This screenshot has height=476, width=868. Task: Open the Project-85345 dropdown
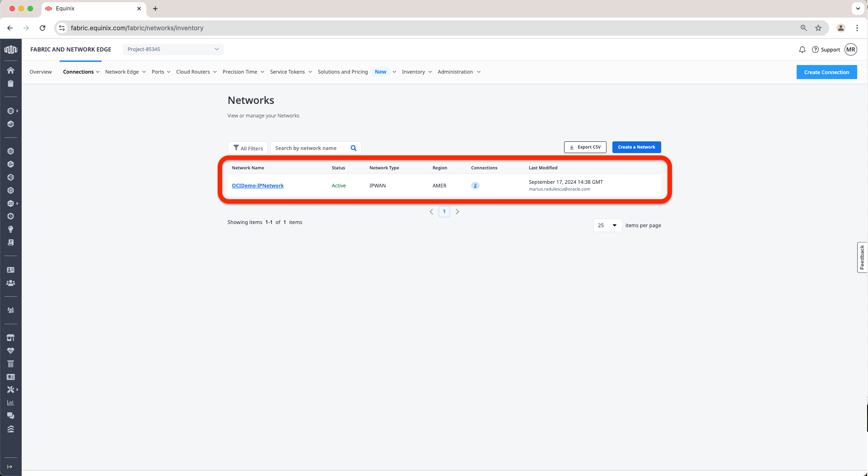[173, 49]
